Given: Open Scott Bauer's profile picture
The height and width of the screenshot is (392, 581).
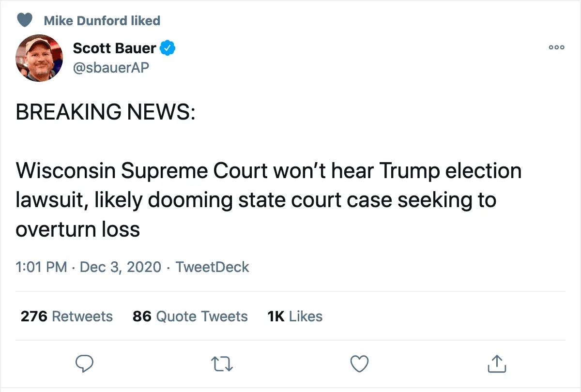Looking at the screenshot, I should pyautogui.click(x=40, y=58).
